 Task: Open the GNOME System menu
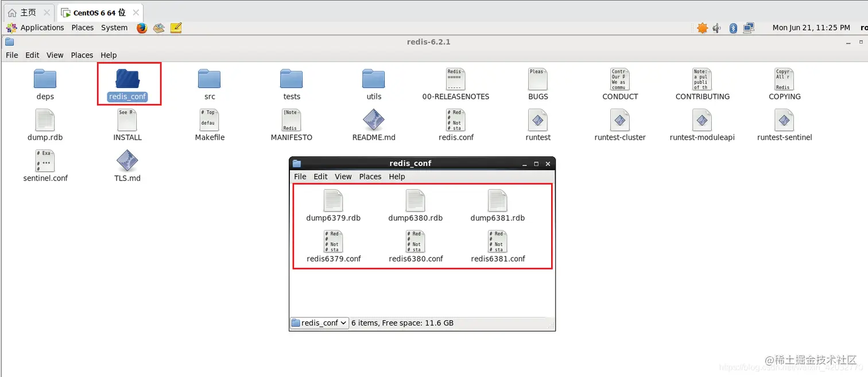[114, 28]
